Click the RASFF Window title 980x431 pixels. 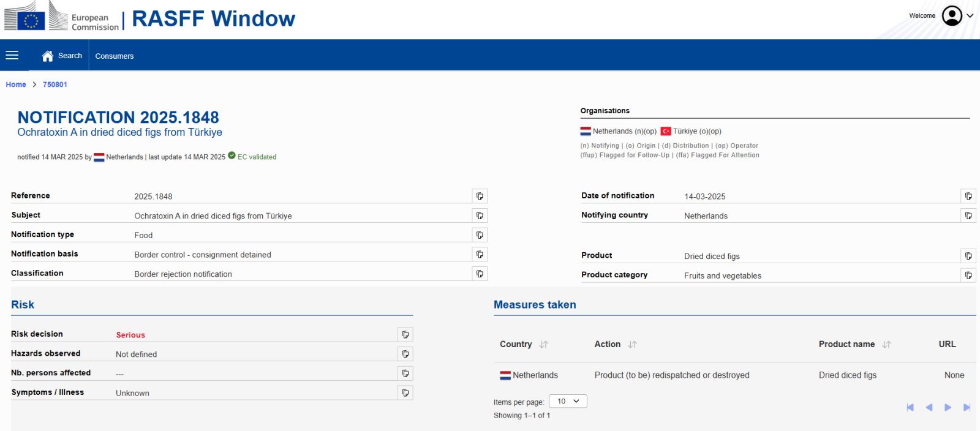pos(214,19)
